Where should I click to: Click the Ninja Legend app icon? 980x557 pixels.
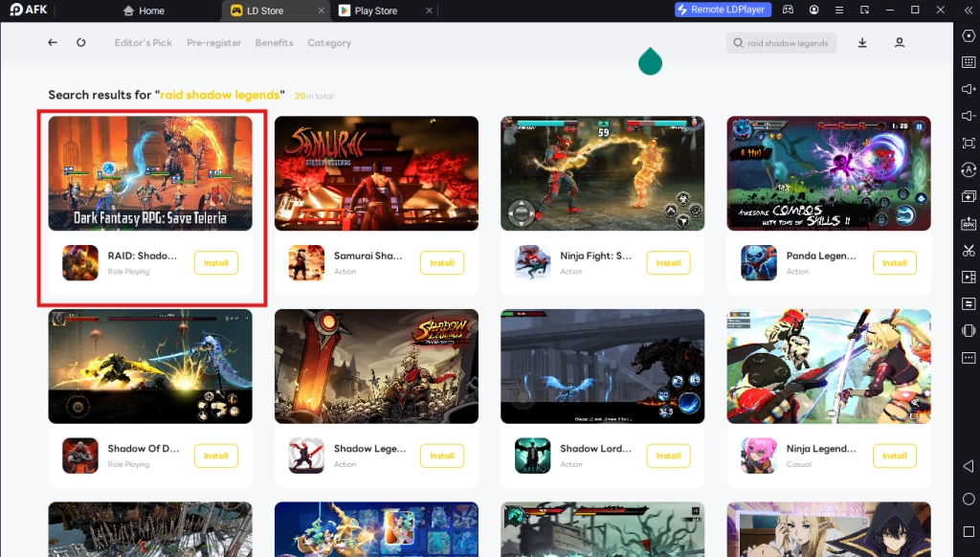pos(759,456)
